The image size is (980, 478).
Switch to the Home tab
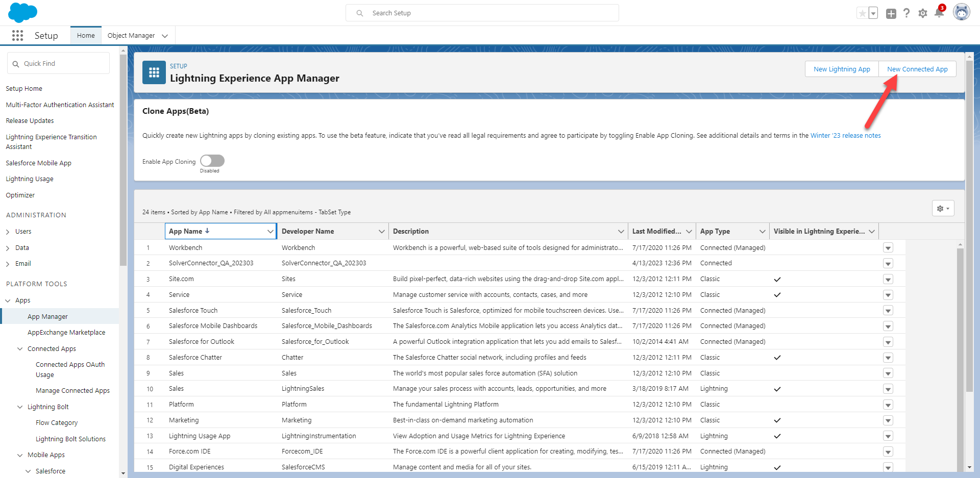pyautogui.click(x=86, y=36)
